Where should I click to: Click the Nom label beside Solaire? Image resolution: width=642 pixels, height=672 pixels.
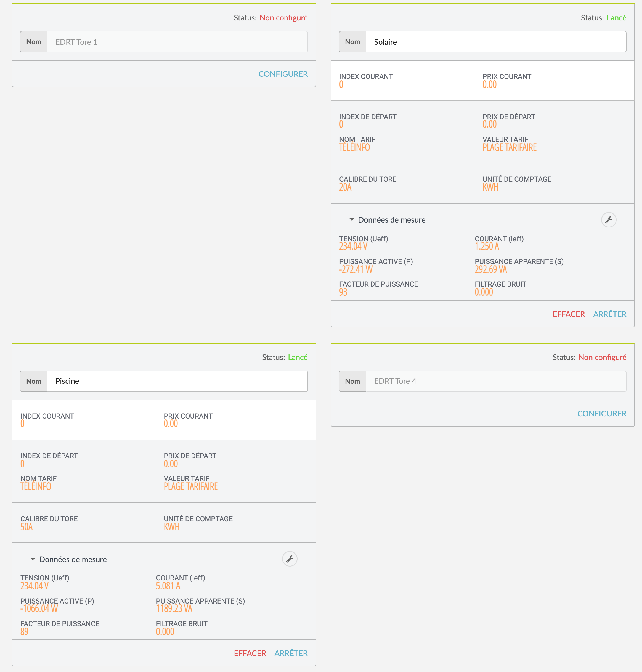click(352, 42)
